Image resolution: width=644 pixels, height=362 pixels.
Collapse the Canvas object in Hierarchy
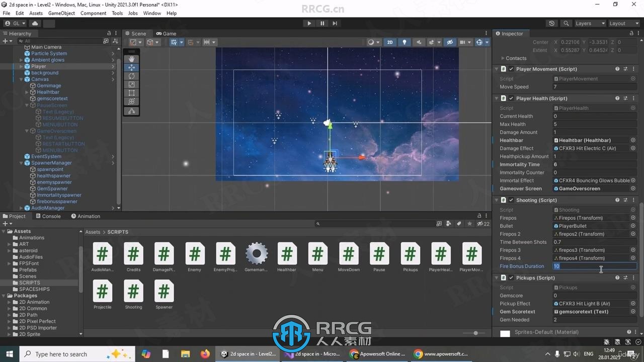pos(21,79)
